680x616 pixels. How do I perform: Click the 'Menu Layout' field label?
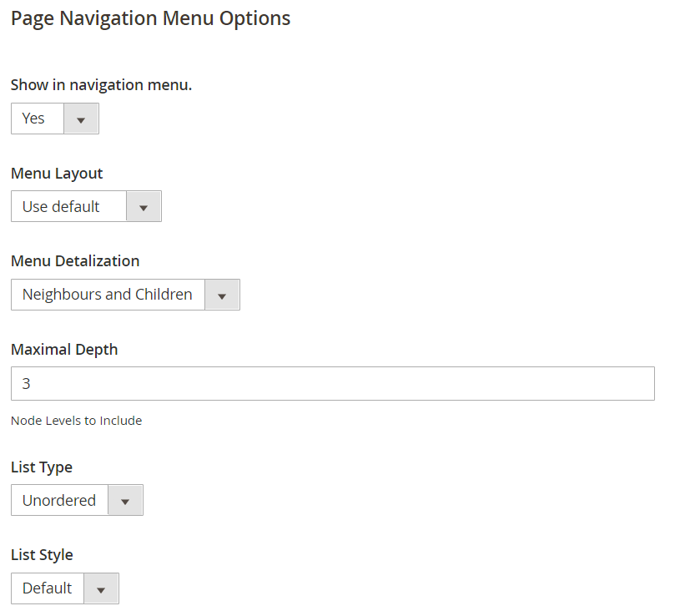coord(57,174)
